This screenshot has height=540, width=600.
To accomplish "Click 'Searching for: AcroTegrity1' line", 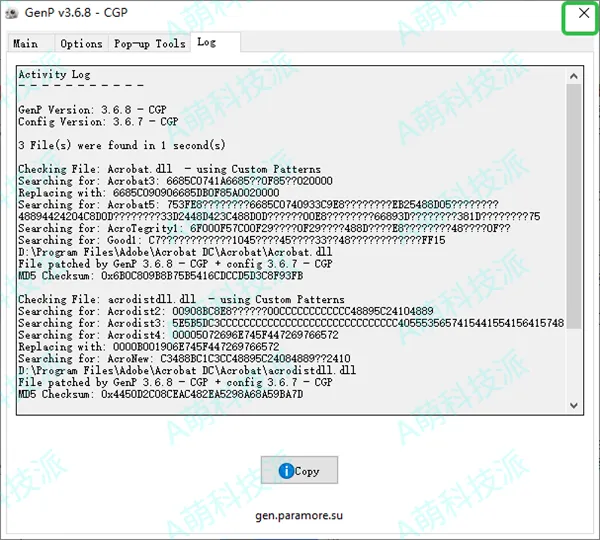I will point(264,228).
